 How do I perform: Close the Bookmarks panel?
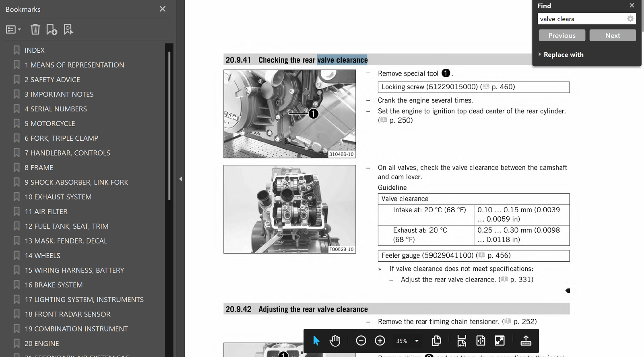[163, 9]
